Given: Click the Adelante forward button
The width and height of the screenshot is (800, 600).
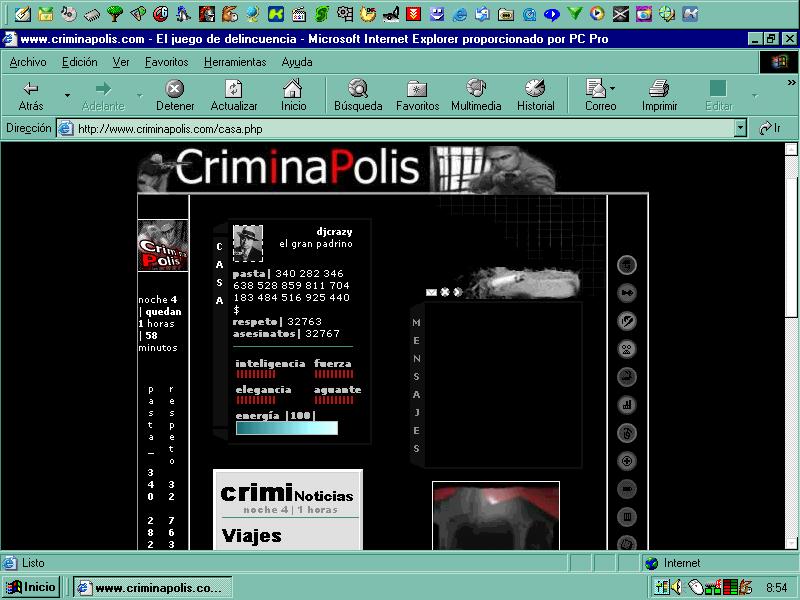Looking at the screenshot, I should click(103, 95).
